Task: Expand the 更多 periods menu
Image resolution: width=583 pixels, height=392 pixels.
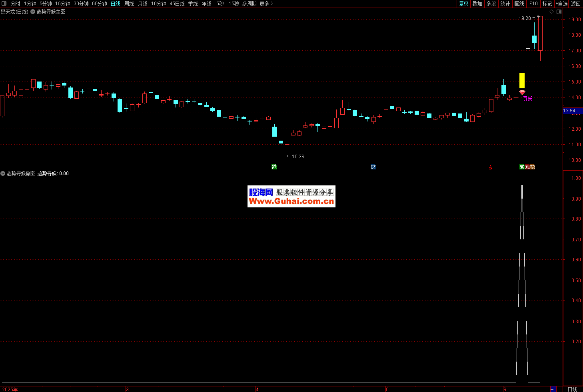Action: pos(266,4)
